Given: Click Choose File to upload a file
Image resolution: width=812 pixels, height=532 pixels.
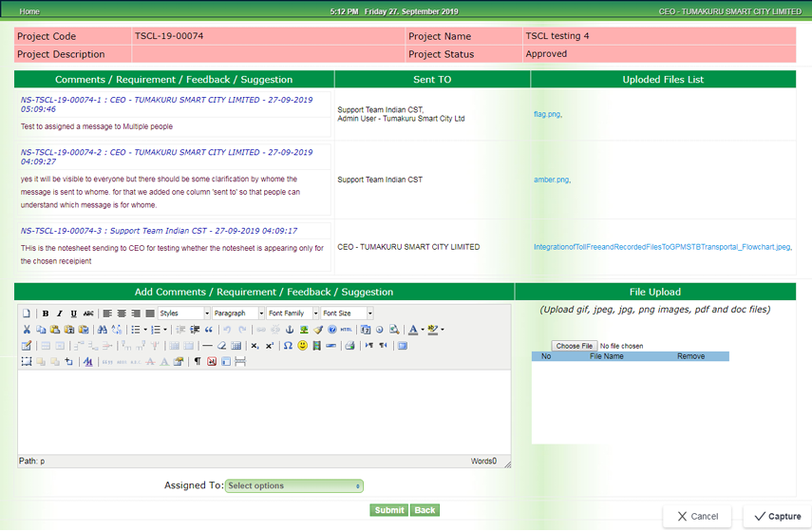Looking at the screenshot, I should coord(575,346).
